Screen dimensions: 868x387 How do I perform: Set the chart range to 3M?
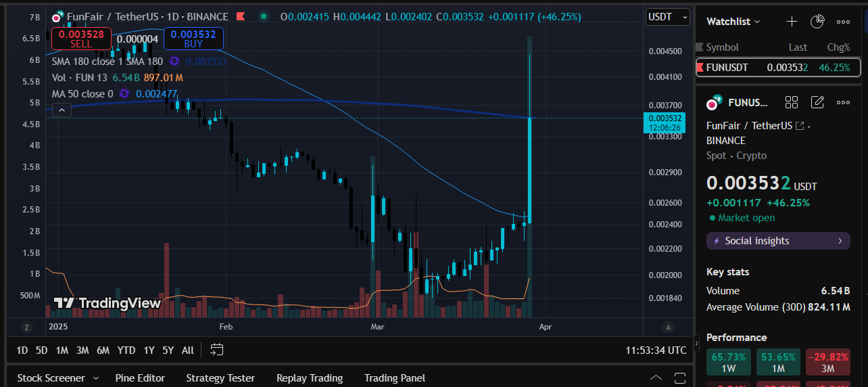tap(82, 350)
